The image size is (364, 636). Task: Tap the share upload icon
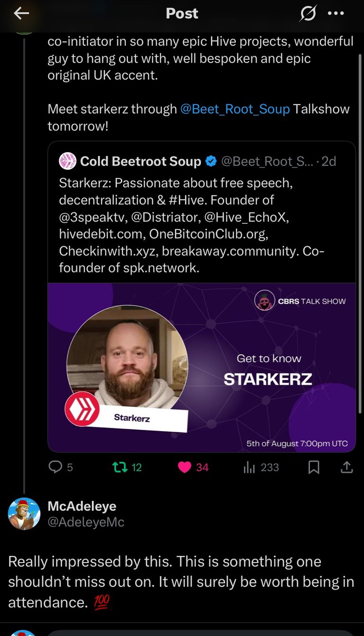(347, 467)
